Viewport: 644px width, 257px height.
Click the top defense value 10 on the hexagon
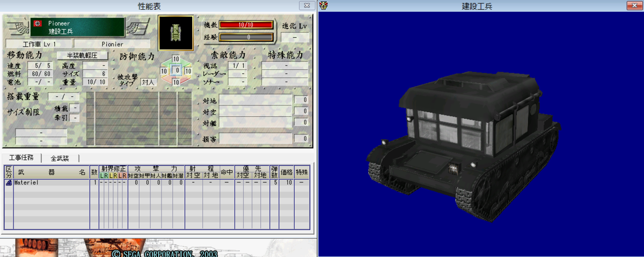[175, 59]
